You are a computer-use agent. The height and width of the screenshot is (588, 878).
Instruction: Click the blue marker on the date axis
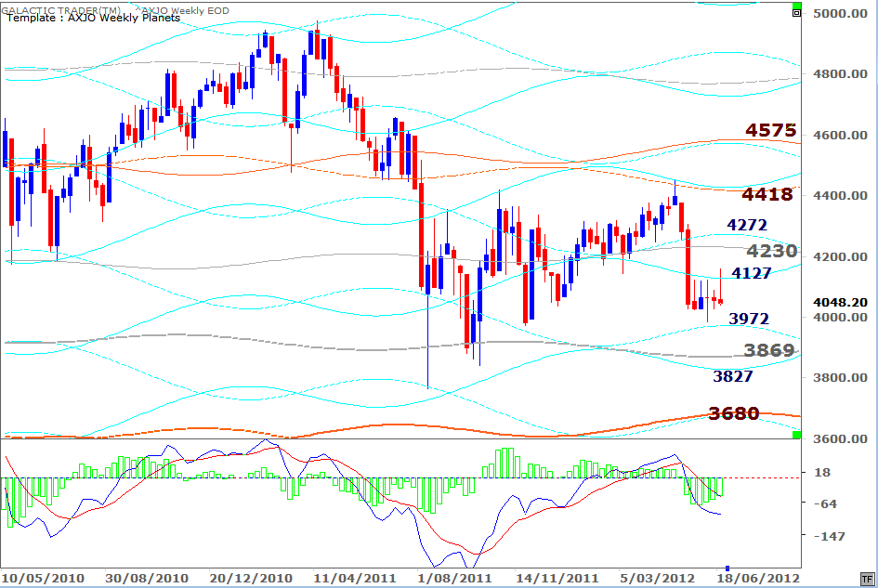727,568
